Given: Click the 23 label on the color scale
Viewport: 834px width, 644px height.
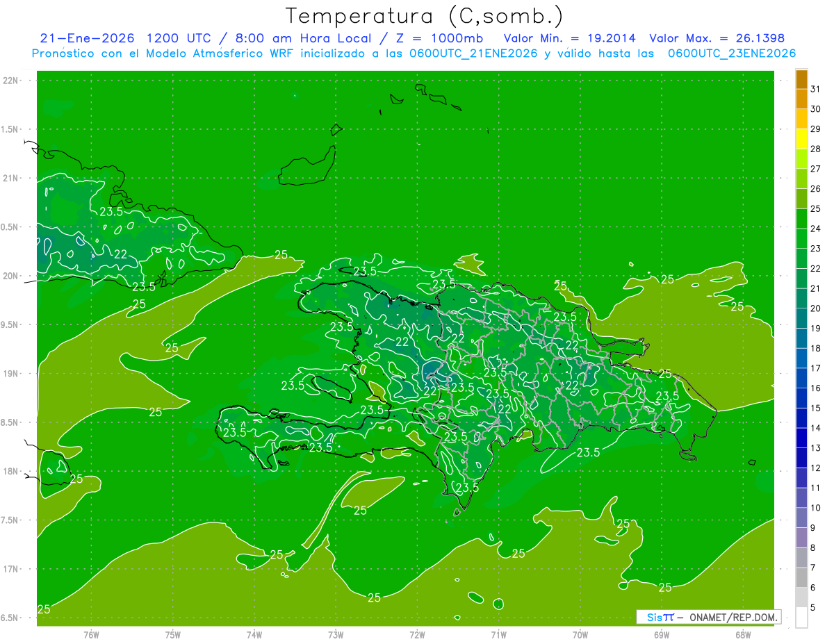Looking at the screenshot, I should pos(816,248).
